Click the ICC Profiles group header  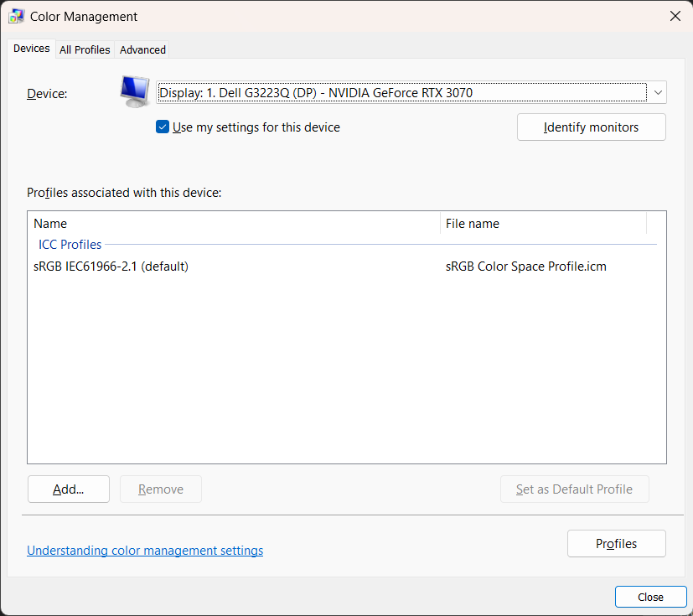(70, 245)
